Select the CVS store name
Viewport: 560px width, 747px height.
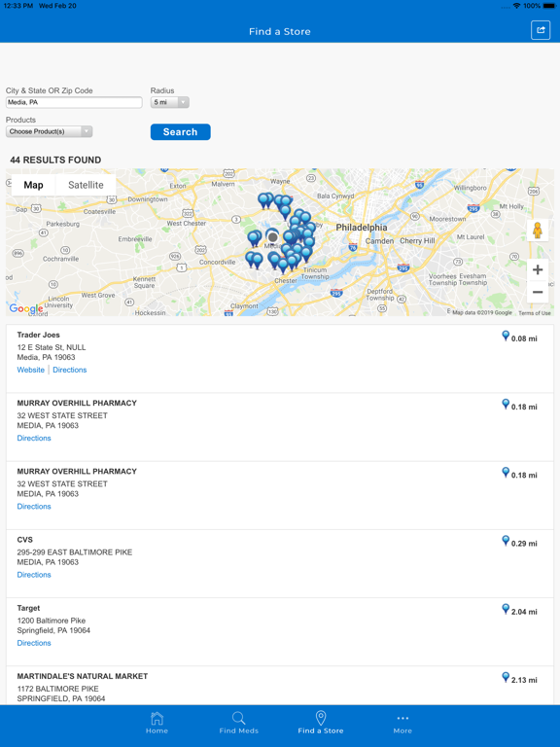24,540
